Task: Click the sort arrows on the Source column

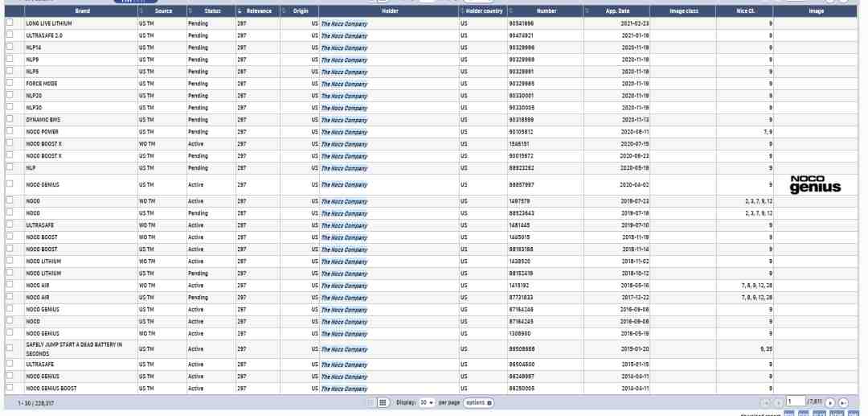Action: (142, 11)
